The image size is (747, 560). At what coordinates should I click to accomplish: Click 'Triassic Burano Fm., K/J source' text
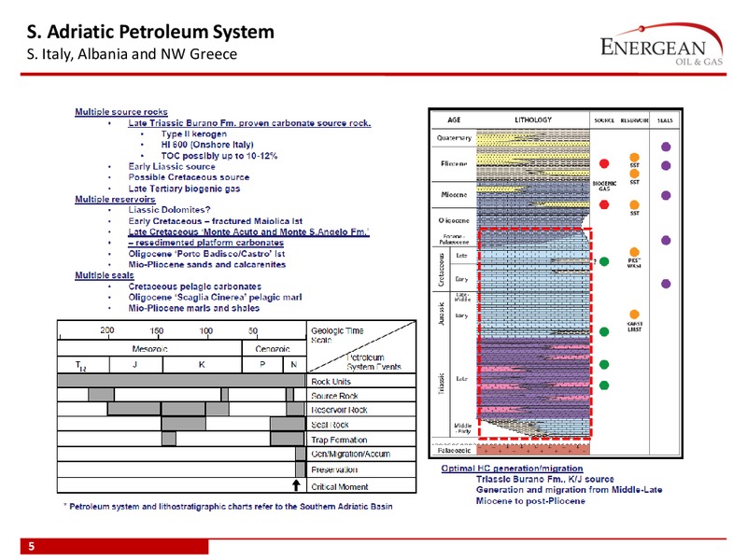[545, 479]
